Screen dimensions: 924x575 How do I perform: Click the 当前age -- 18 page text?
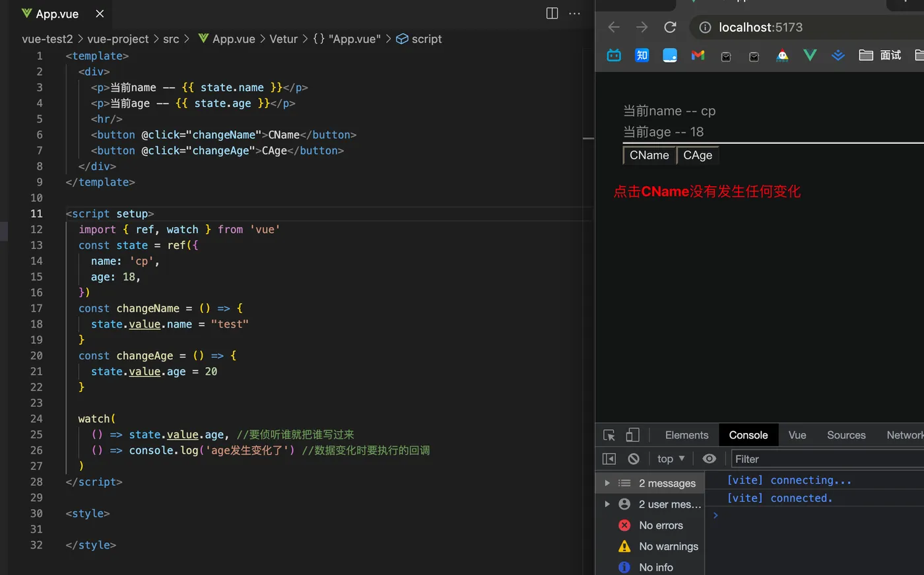(663, 132)
